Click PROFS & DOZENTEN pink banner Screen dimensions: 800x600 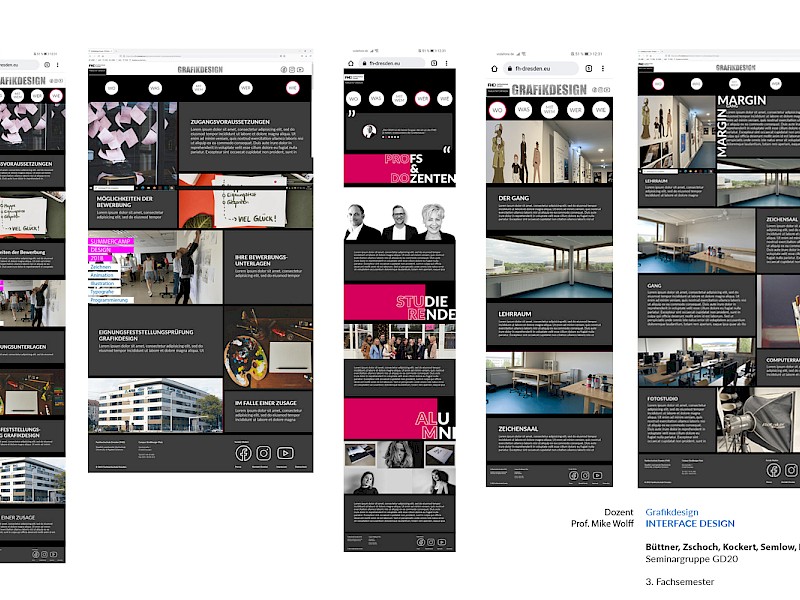coord(399,169)
